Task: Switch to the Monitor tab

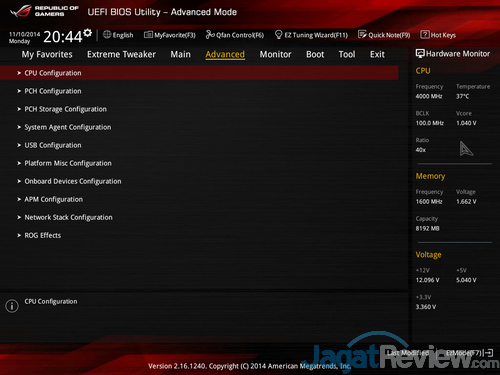Action: pos(275,54)
